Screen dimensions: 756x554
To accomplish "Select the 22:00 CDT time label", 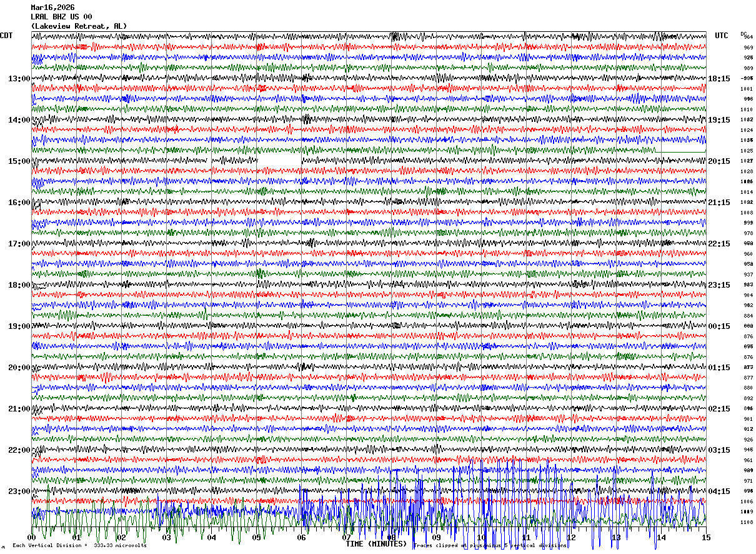I will tap(19, 450).
